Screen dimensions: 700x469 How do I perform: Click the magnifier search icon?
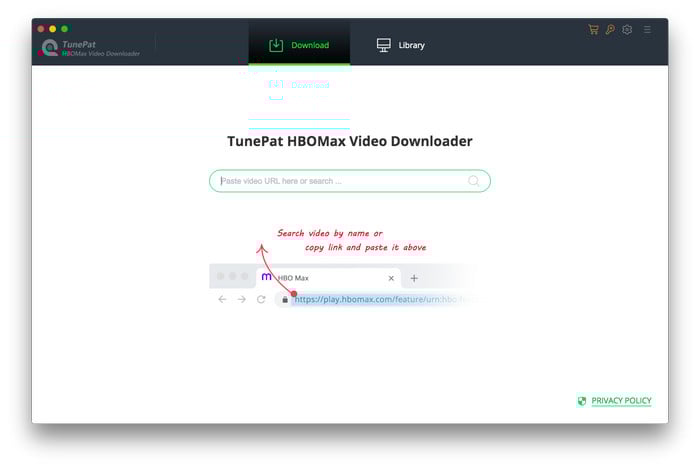click(474, 181)
